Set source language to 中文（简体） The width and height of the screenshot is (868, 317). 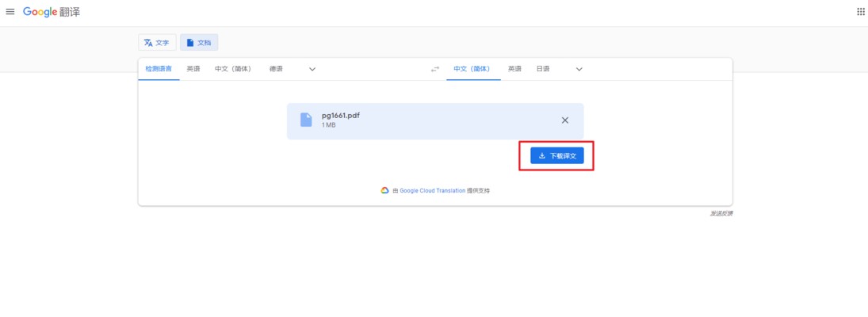pos(233,69)
